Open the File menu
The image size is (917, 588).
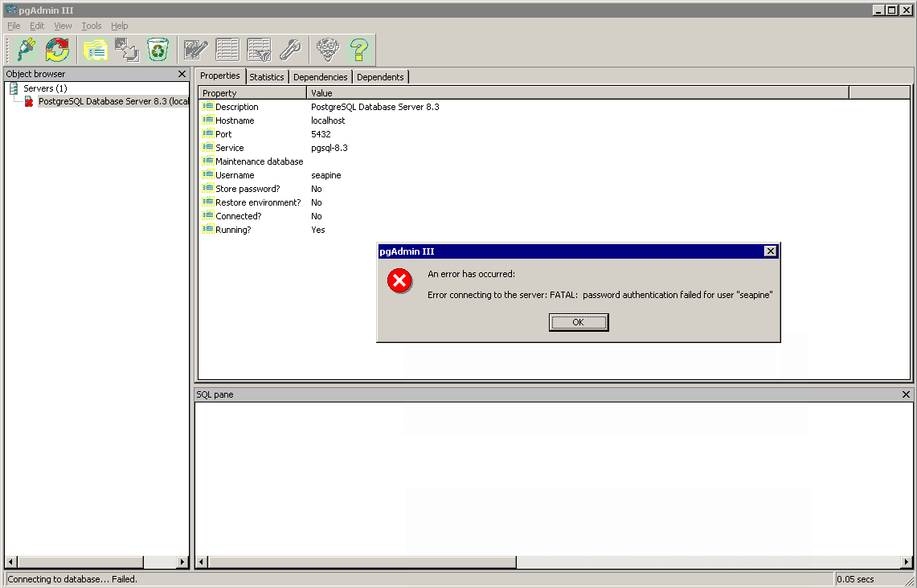(14, 26)
